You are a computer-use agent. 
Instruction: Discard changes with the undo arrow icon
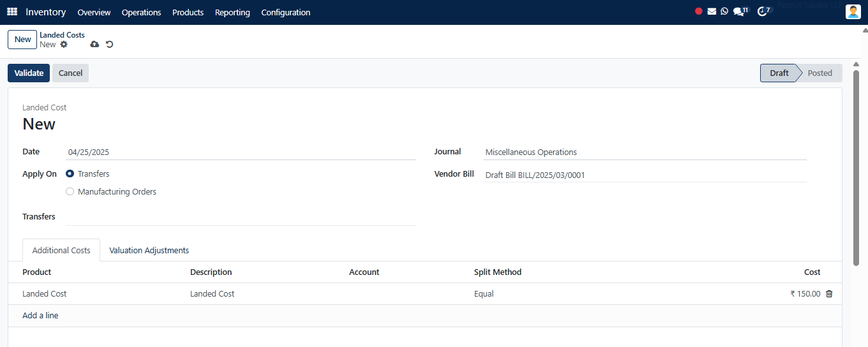[110, 45]
